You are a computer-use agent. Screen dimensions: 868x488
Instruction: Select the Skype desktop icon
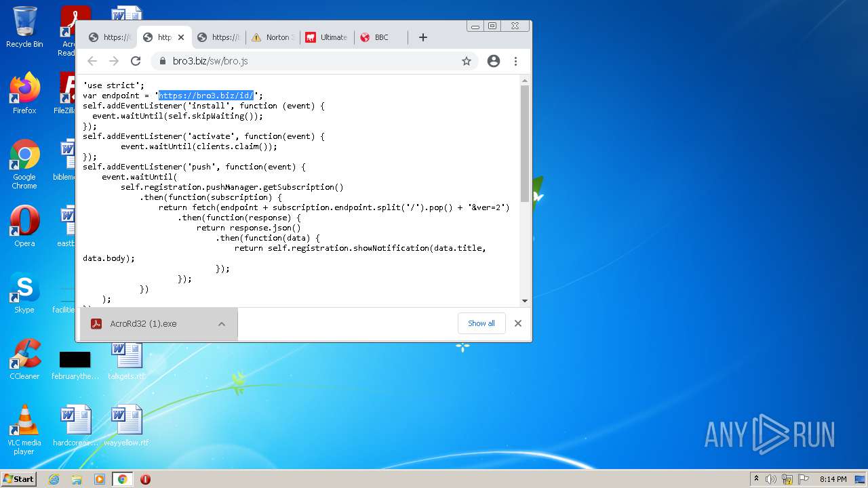coord(24,293)
